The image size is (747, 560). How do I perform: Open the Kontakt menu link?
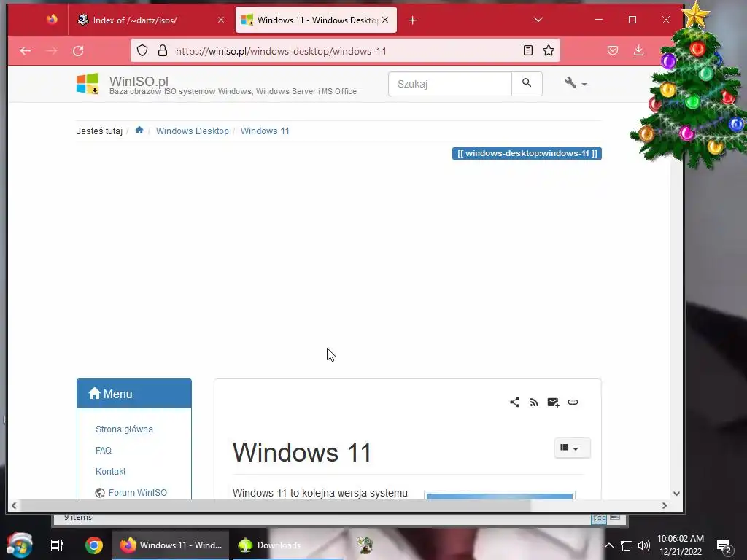point(111,472)
